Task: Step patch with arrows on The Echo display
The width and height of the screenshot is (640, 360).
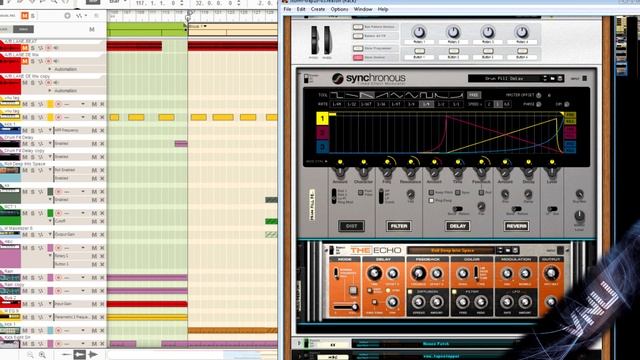Action: (500, 250)
